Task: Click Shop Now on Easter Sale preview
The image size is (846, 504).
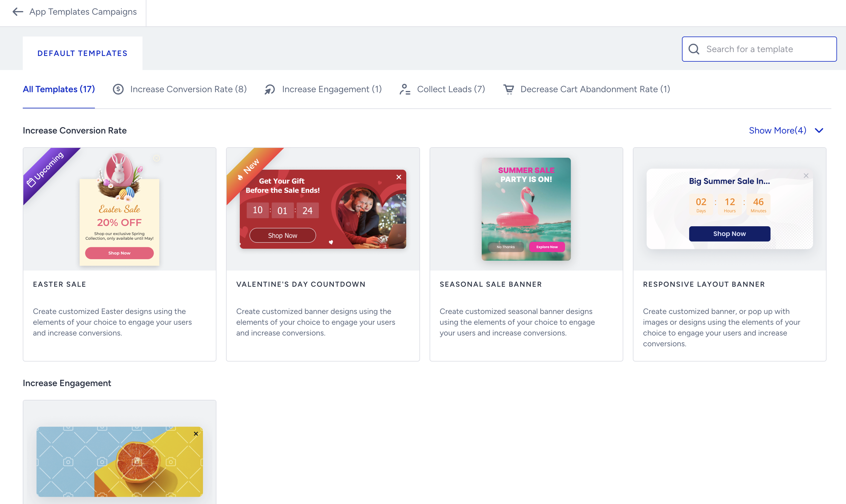Action: 119,253
